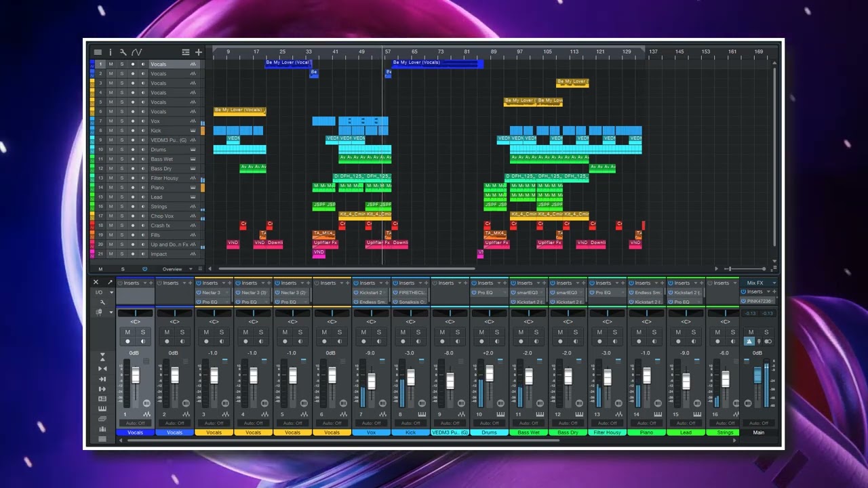Click global S solo button below track list
The height and width of the screenshot is (488, 868).
[x=122, y=269]
